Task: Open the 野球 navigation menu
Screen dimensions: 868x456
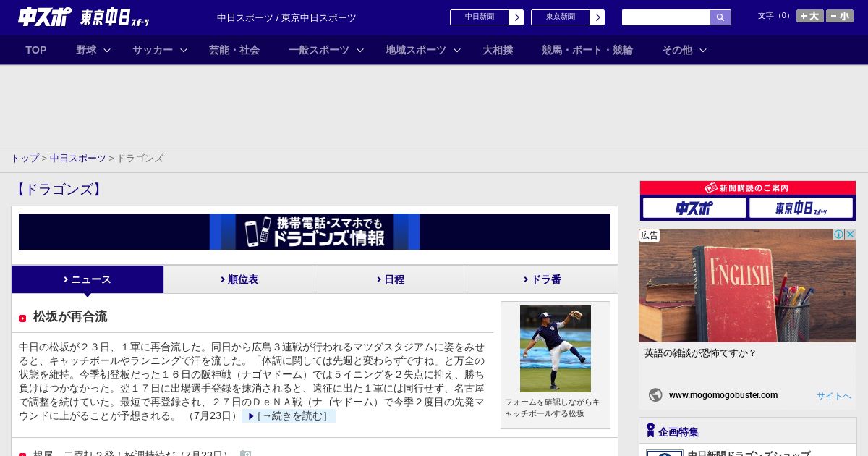Action: coord(86,50)
